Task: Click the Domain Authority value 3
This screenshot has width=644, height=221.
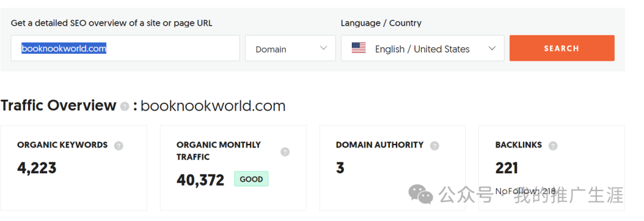Action: pyautogui.click(x=340, y=168)
